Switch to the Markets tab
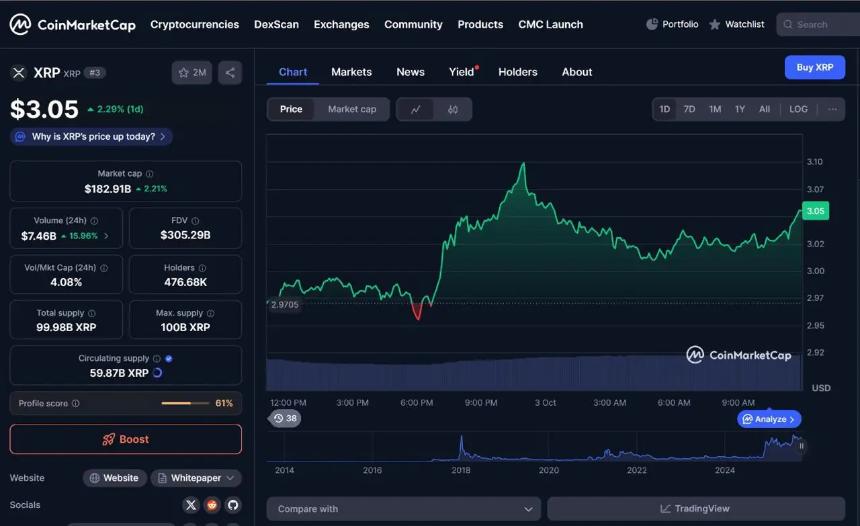 [x=351, y=72]
